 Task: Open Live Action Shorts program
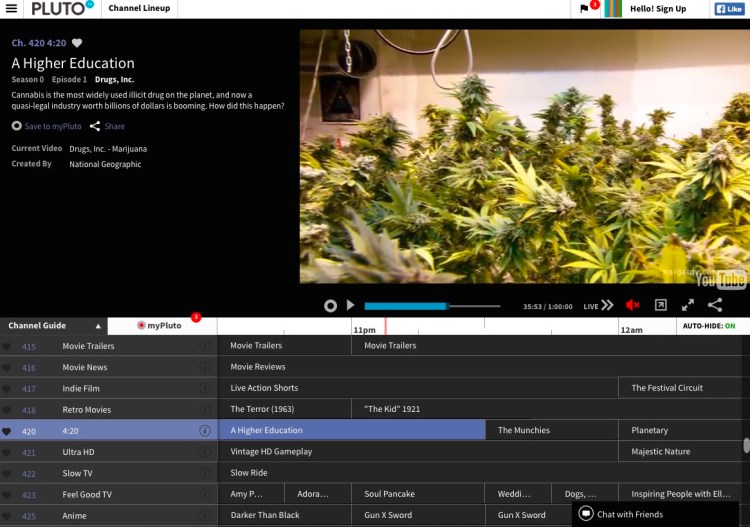pos(418,388)
